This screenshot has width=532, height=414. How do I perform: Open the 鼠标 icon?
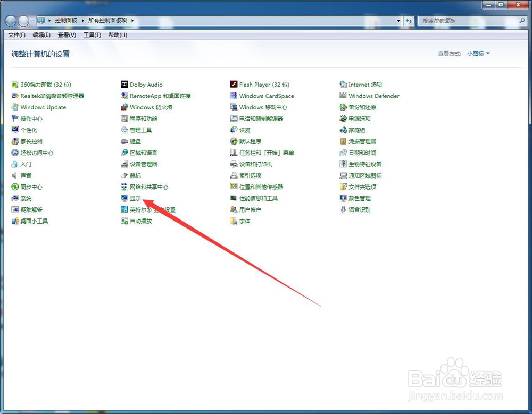click(124, 175)
